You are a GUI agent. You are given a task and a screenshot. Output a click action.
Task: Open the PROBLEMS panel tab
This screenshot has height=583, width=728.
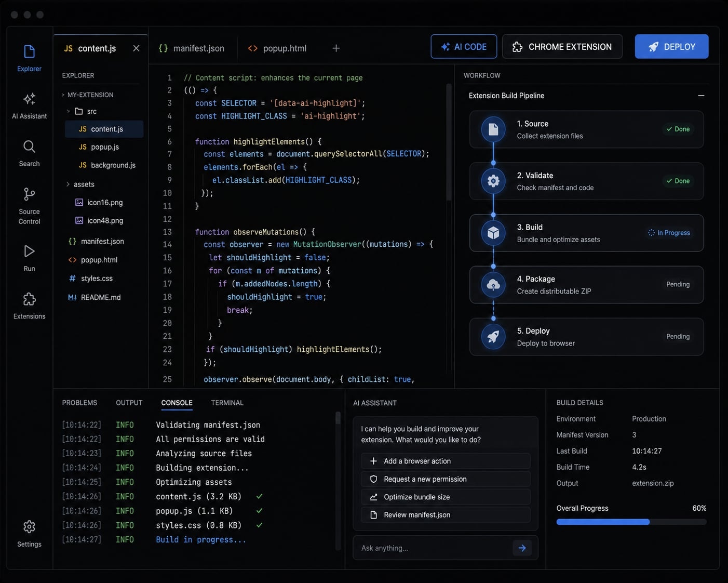[79, 403]
